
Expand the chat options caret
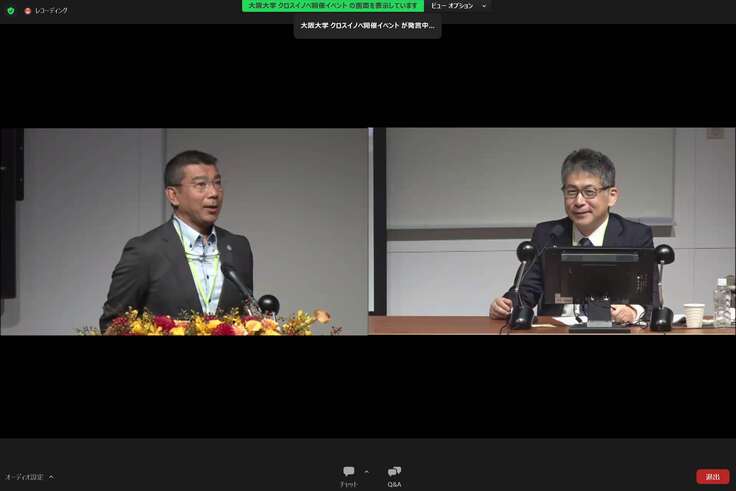pyautogui.click(x=366, y=471)
